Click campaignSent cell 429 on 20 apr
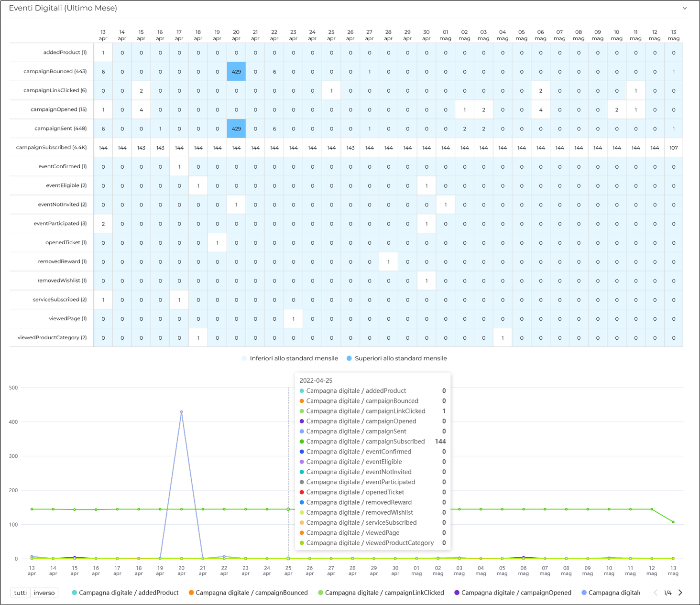This screenshot has height=605, width=700. (236, 129)
